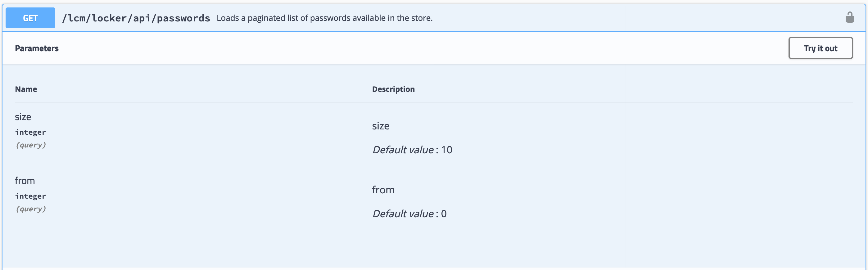Screen dimensions: 868x270
Task: Click the Try it out button
Action: [820, 48]
